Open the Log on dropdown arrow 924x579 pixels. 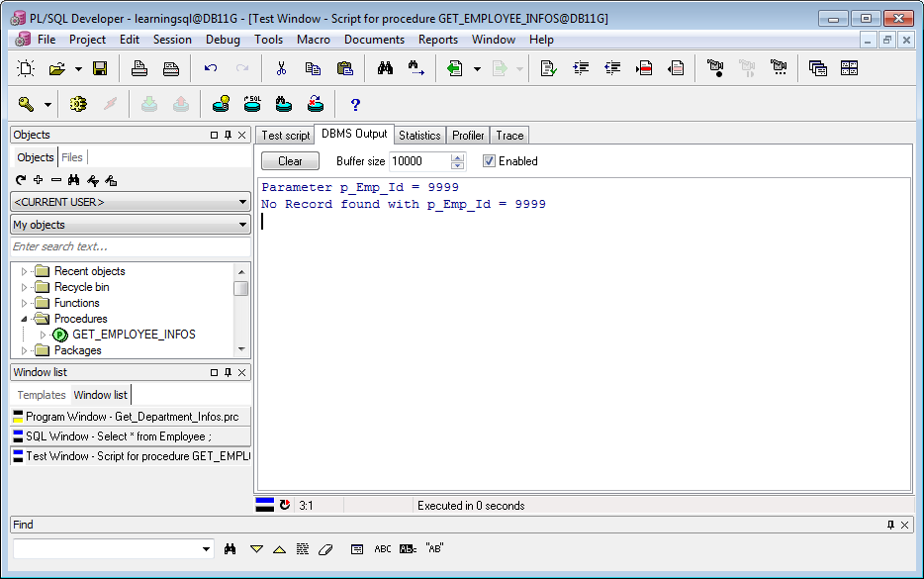pyautogui.click(x=47, y=105)
